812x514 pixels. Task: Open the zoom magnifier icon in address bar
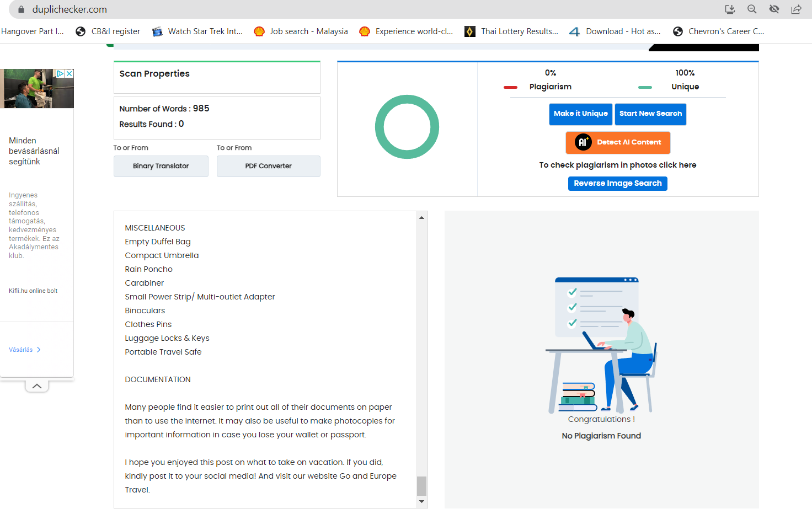click(x=752, y=9)
